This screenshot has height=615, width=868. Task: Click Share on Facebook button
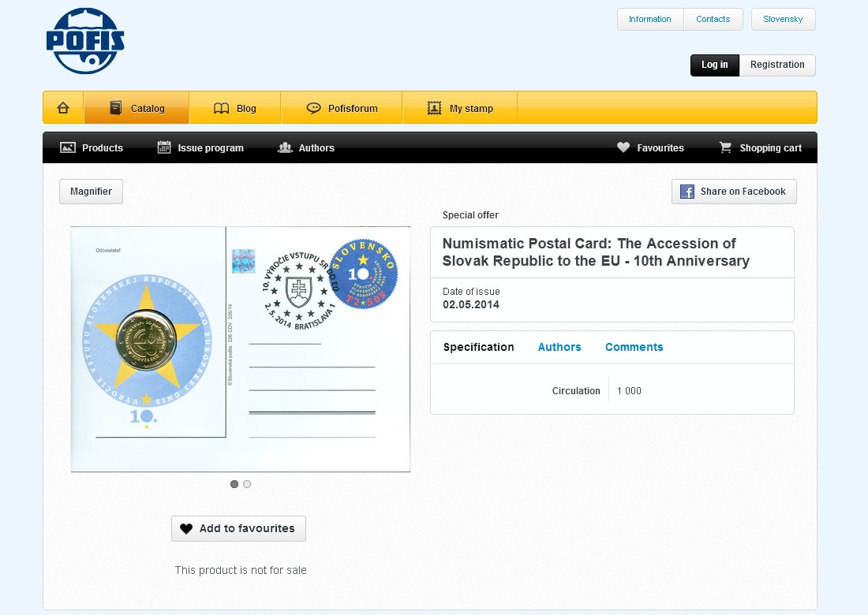pyautogui.click(x=734, y=192)
